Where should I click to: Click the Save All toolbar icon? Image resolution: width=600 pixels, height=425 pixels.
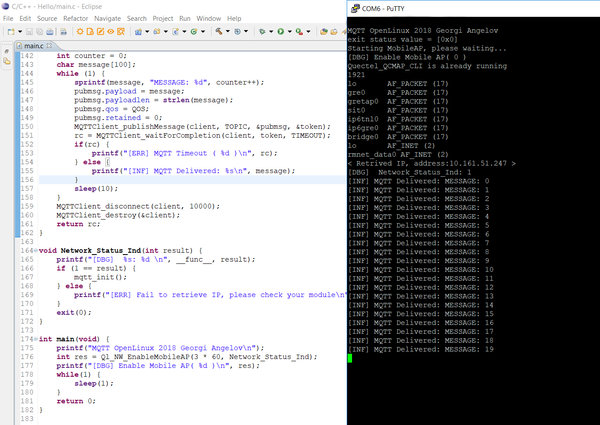(x=39, y=31)
